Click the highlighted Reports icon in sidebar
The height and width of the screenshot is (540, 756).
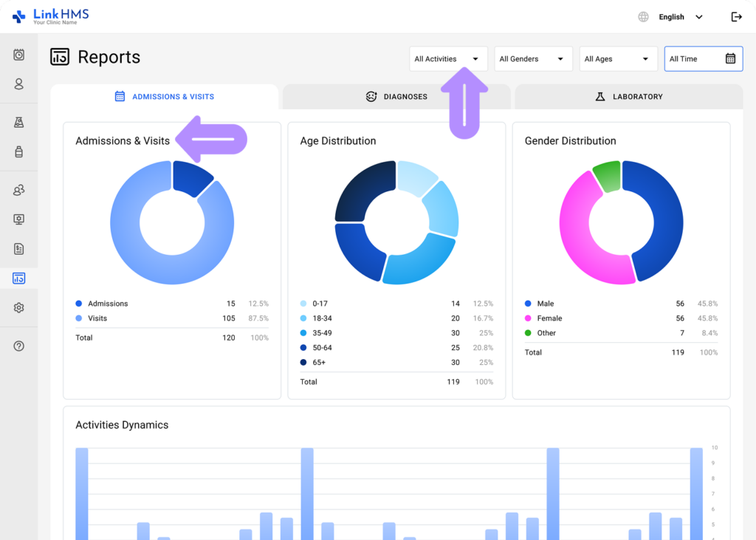[x=18, y=278]
